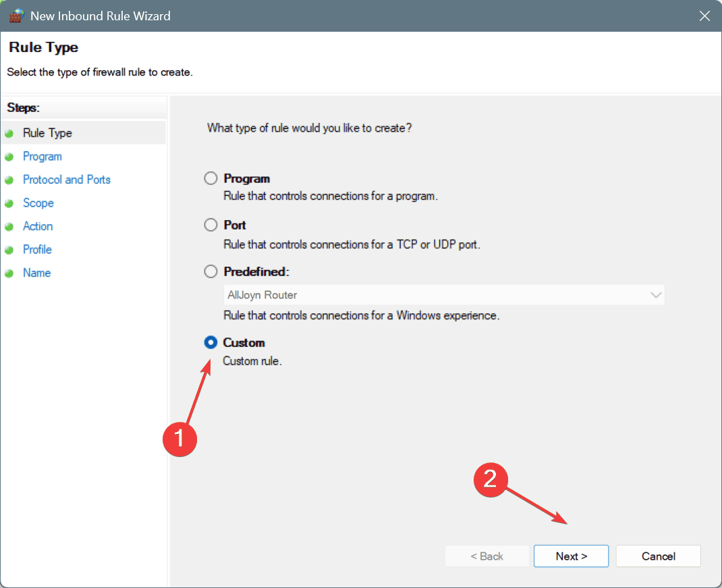Click the 'Rule Type' page heading
This screenshot has height=588, width=722.
pos(44,47)
